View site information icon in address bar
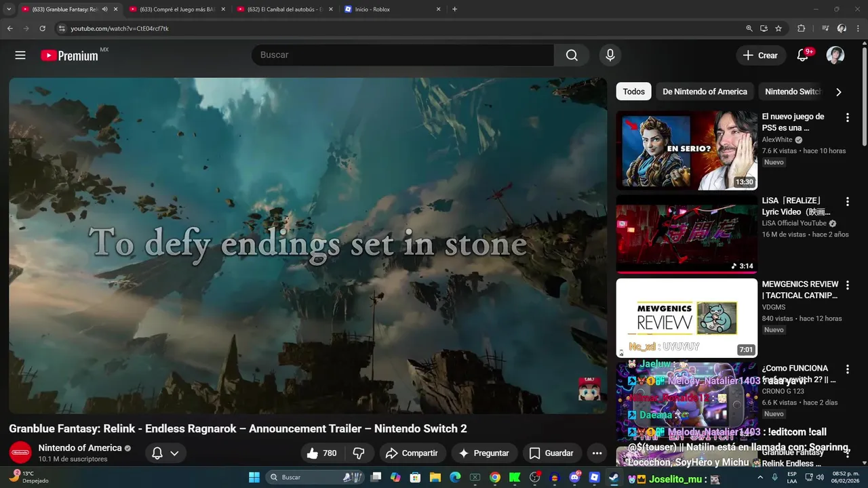868x488 pixels. [x=61, y=28]
